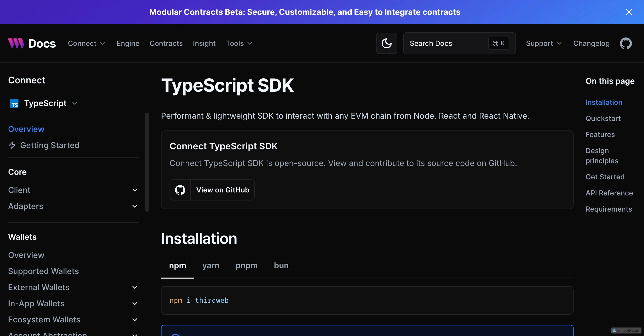The image size is (644, 336).
Task: Dismiss the Modular Contracts banner
Action: pos(629,12)
